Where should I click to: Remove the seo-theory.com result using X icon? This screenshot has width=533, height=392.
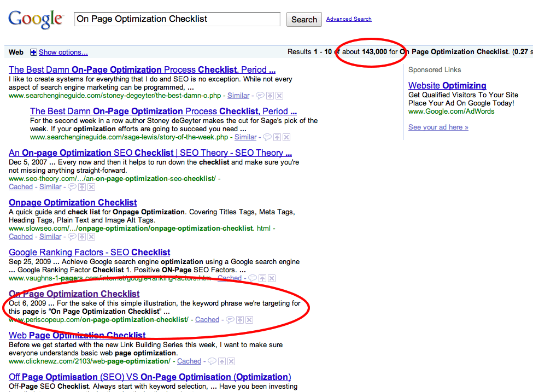point(91,186)
